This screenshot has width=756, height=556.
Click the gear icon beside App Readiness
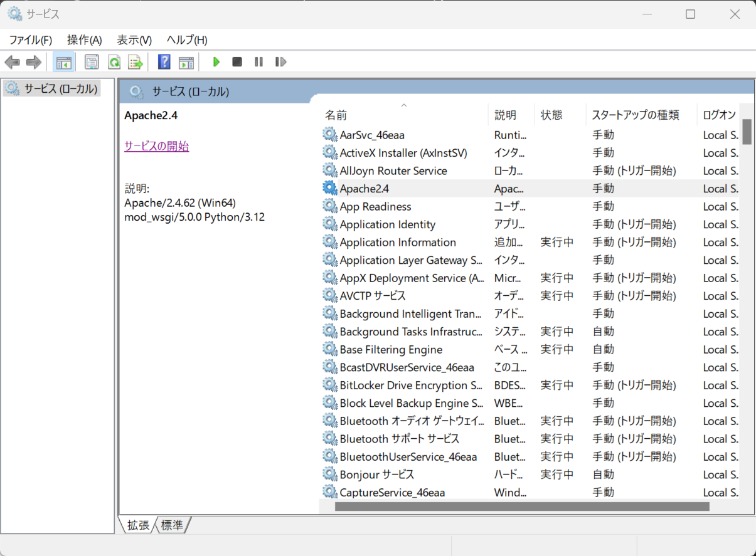[x=329, y=206]
